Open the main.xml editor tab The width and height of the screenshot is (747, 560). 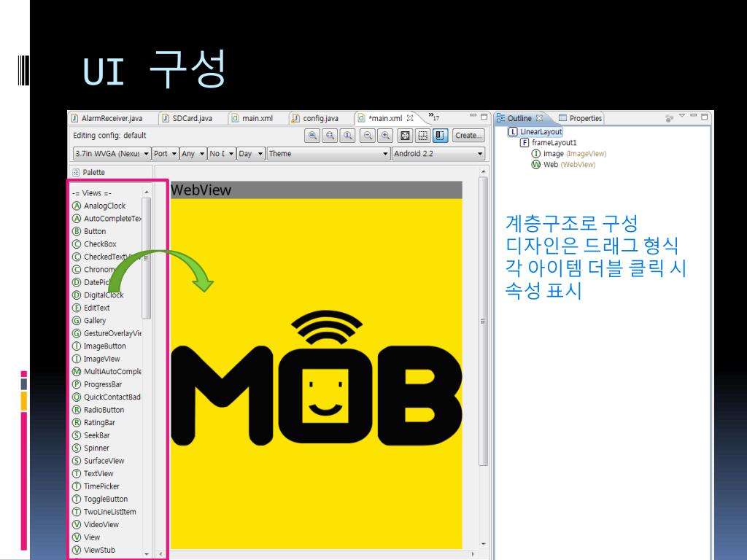tap(252, 118)
